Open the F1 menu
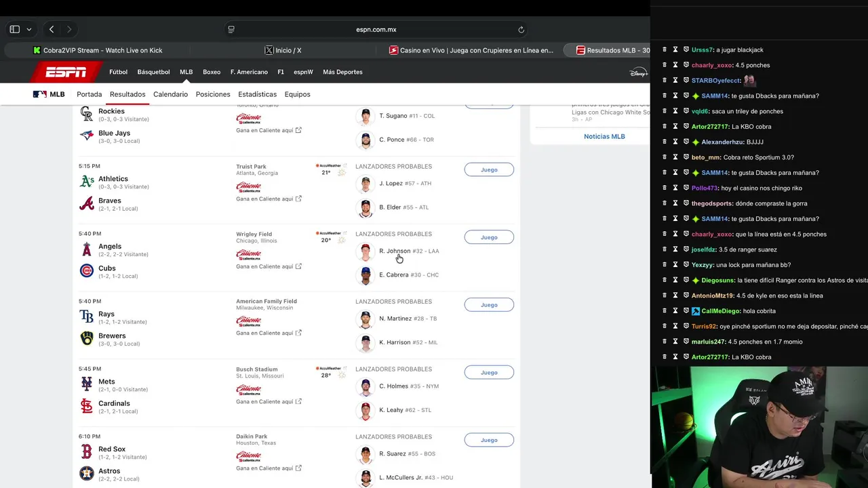 [x=281, y=72]
